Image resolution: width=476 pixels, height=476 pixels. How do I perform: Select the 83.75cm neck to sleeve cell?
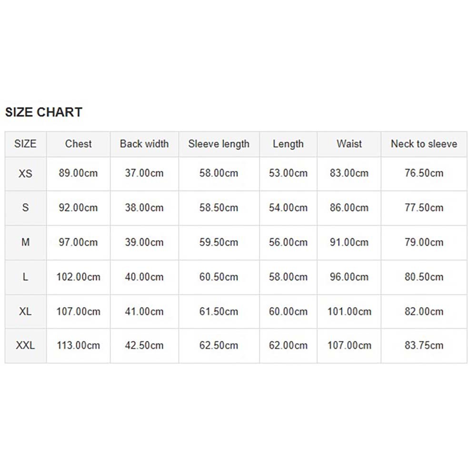pos(424,346)
